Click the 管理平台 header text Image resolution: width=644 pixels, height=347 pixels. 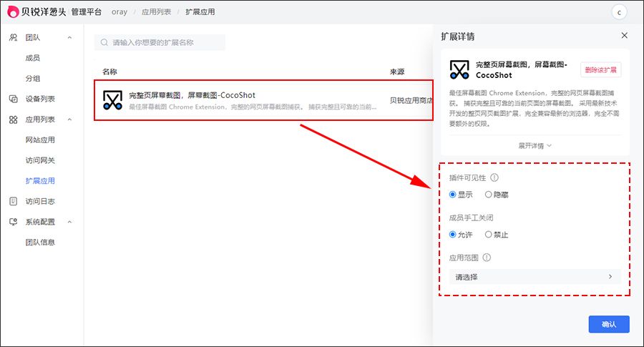coord(87,12)
